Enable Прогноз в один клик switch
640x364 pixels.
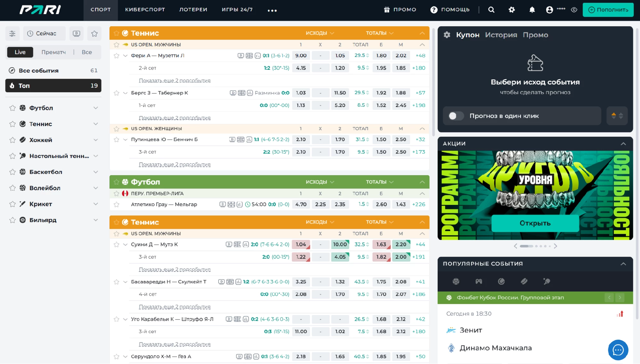tap(456, 116)
